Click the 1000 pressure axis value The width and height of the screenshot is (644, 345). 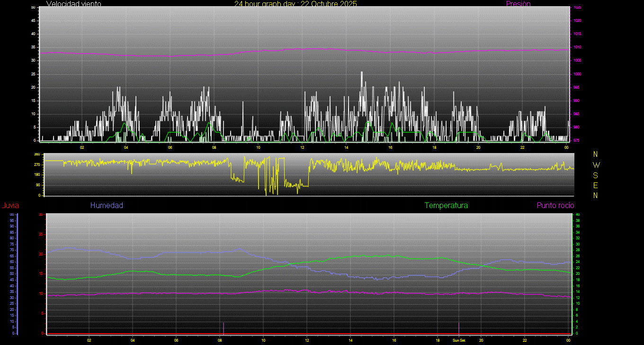click(578, 74)
